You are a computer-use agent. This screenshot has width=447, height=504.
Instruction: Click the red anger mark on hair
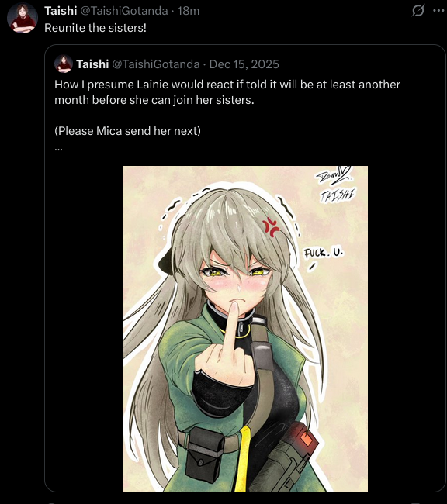(x=272, y=226)
